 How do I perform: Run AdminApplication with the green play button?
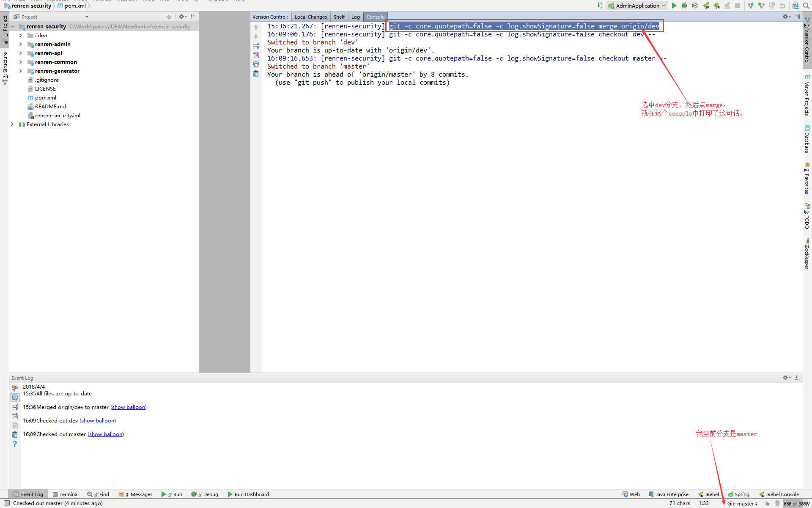[x=674, y=6]
